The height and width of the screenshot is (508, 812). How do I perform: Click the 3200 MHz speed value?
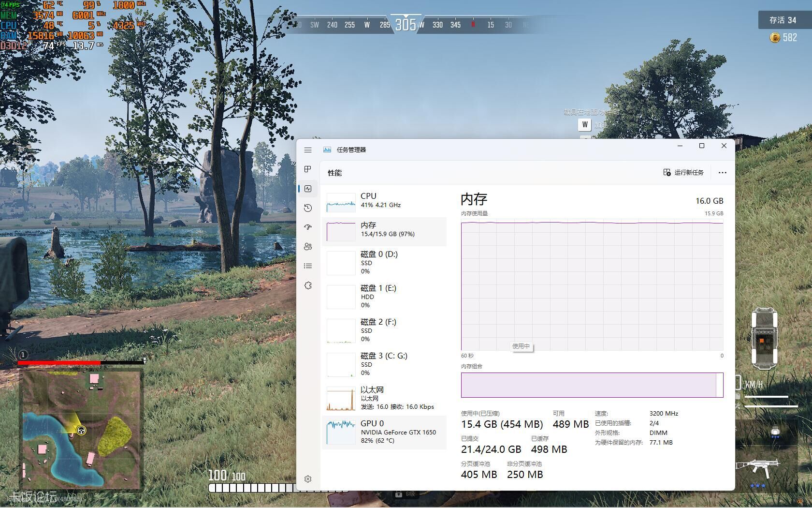[664, 414]
